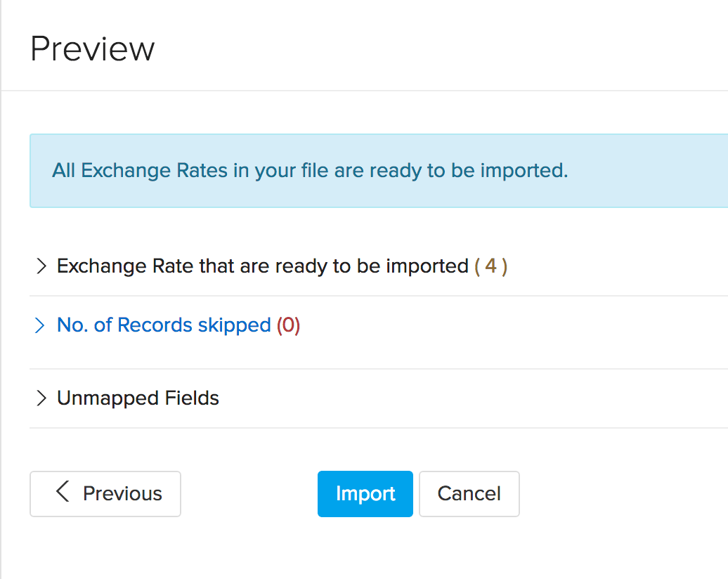Click the arrow icon before Unmapped Fields label

pyautogui.click(x=42, y=398)
